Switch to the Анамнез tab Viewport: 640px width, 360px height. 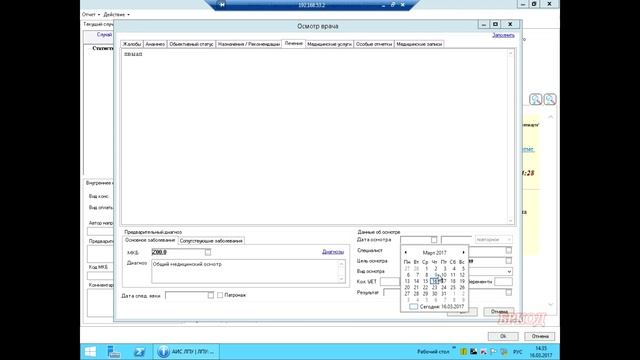point(155,44)
